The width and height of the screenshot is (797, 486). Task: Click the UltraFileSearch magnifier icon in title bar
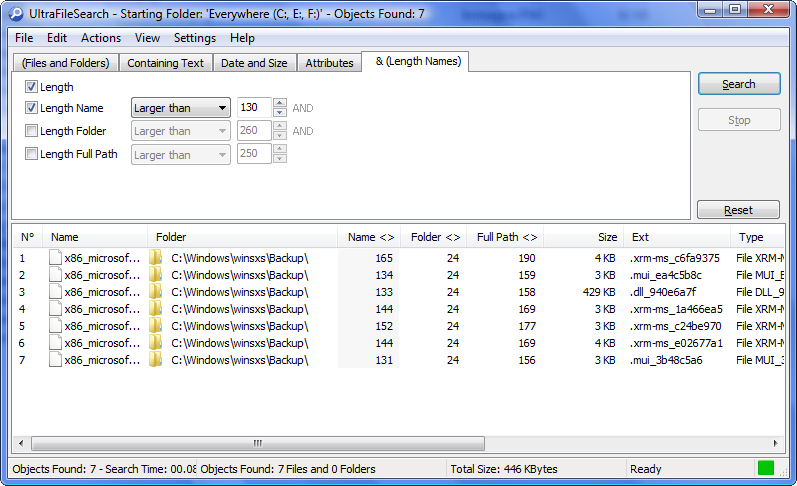coord(16,13)
